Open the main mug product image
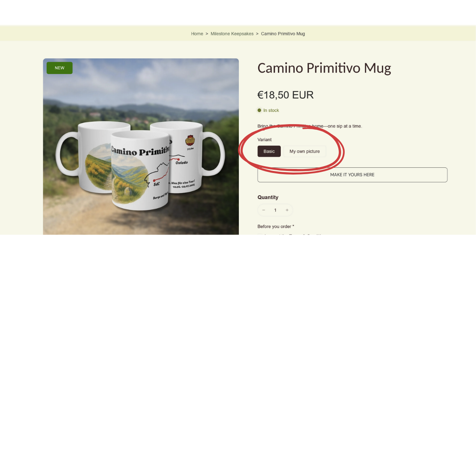 [141, 147]
